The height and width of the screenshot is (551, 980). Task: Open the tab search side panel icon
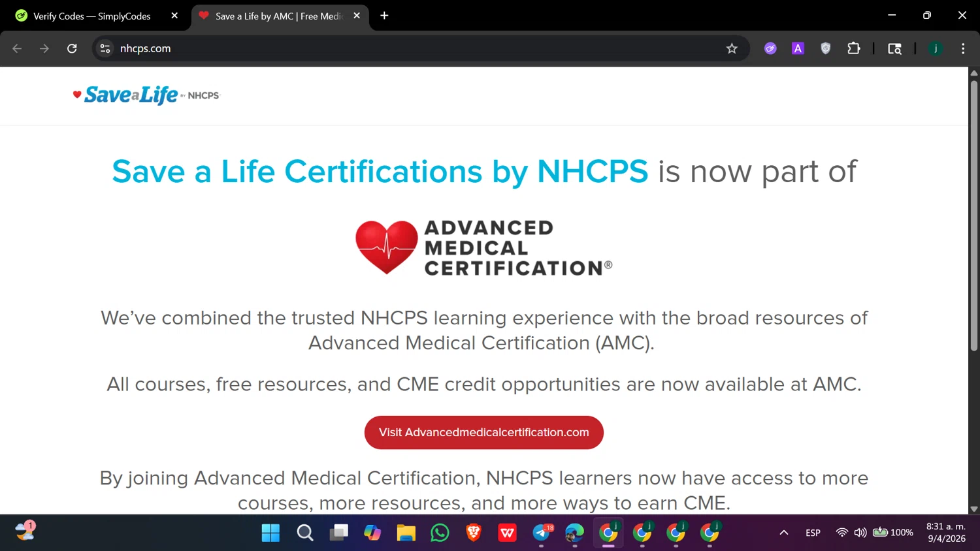point(894,48)
